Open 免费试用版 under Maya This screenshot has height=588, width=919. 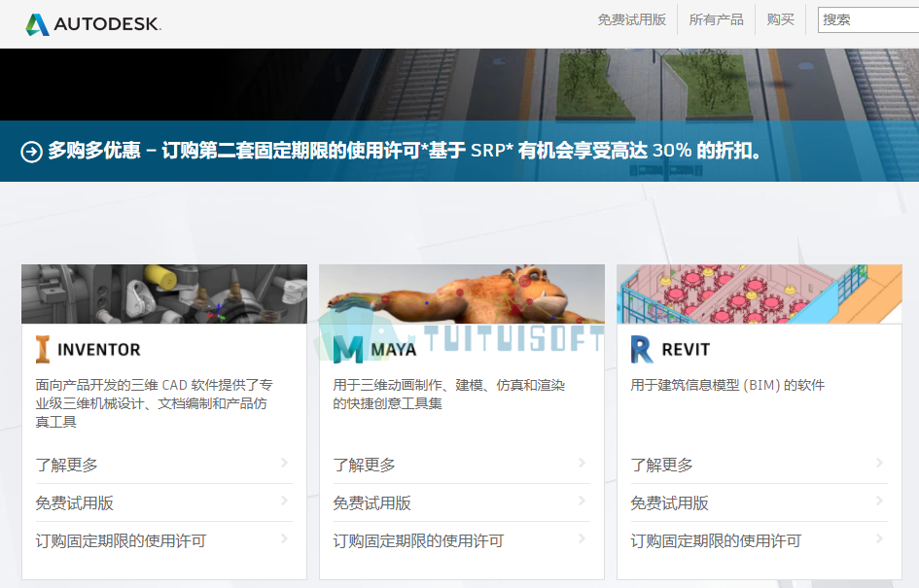462,503
